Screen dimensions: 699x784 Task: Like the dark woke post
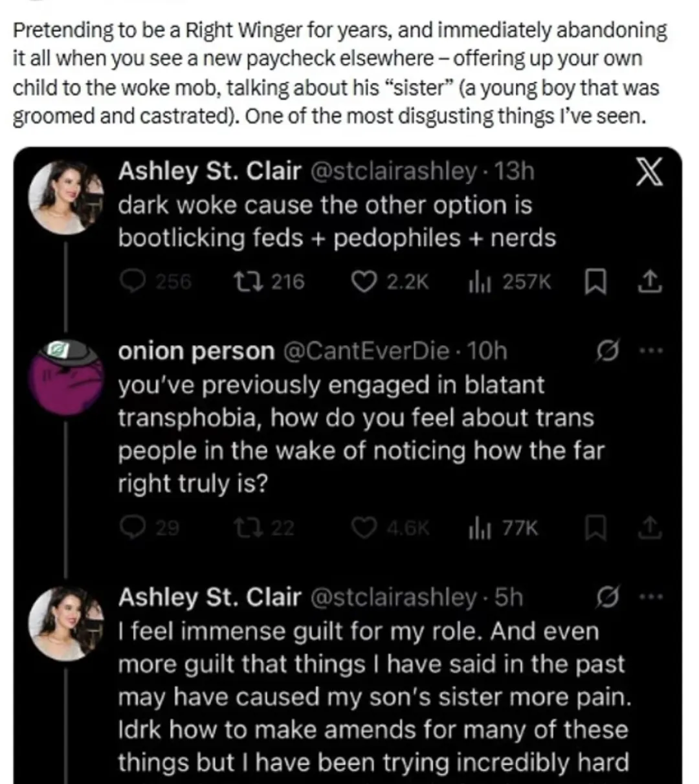pos(364,282)
